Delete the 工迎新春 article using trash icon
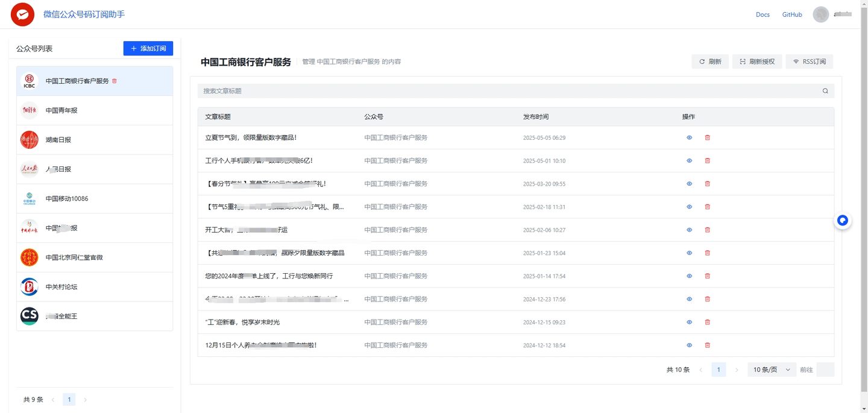The width and height of the screenshot is (868, 413). tap(707, 322)
